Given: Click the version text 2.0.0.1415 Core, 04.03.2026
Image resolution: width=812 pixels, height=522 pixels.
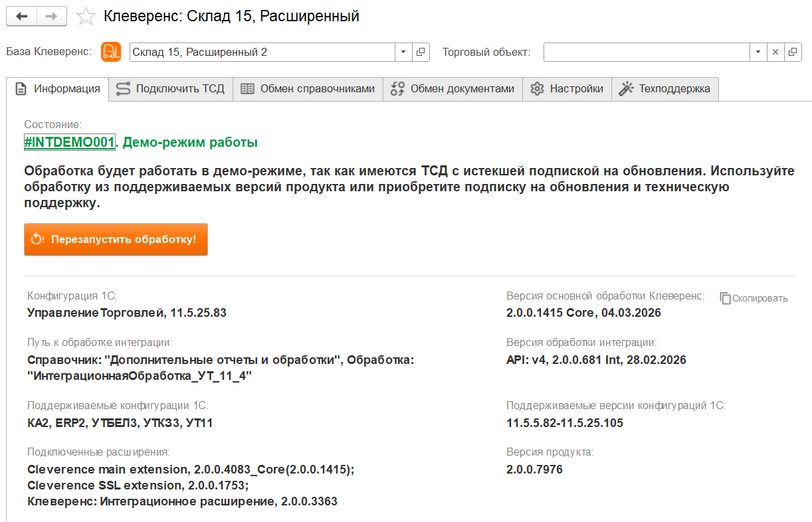Looking at the screenshot, I should click(583, 313).
